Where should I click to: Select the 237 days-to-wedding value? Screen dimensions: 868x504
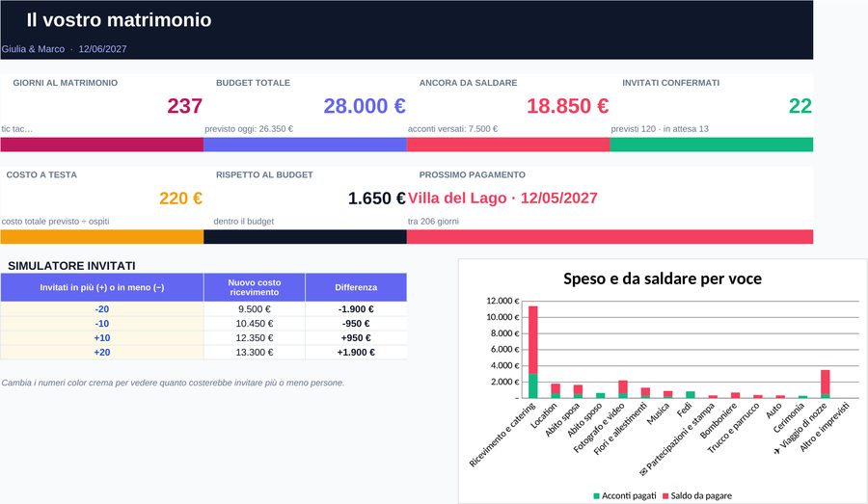point(185,106)
